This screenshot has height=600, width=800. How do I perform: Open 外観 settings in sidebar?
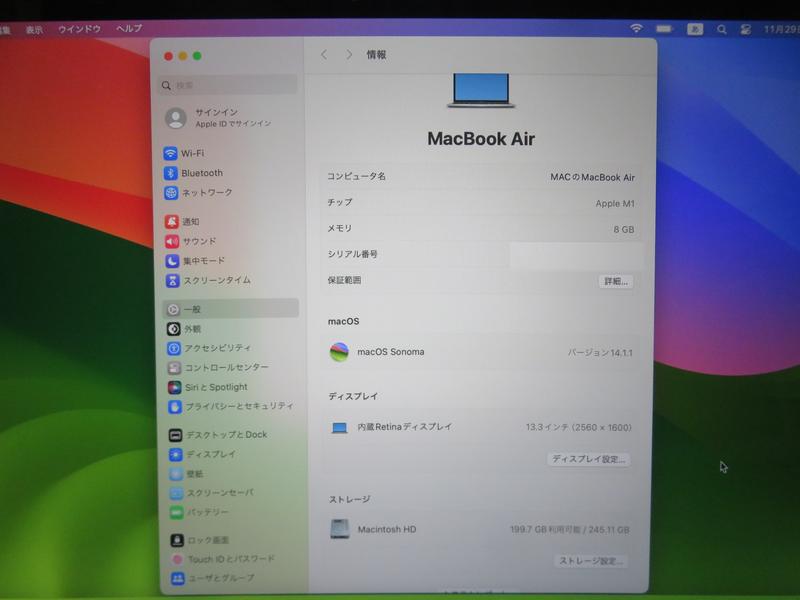coord(184,329)
